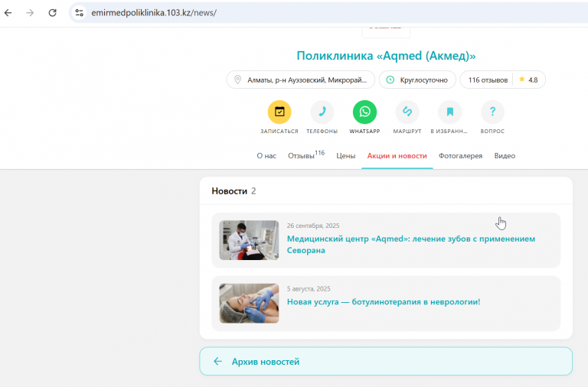Switch to Отзывы tab
The height and width of the screenshot is (387, 588).
click(x=306, y=155)
